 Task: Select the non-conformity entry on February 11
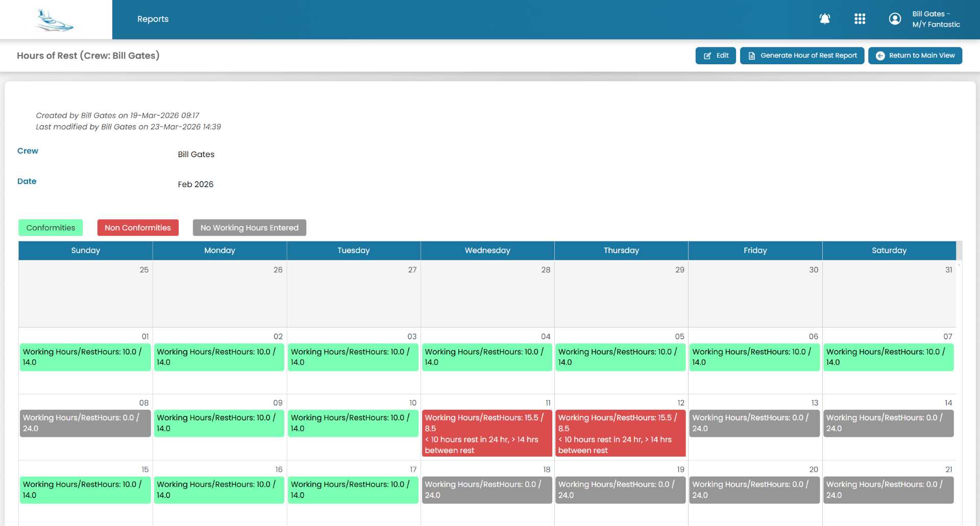click(x=487, y=433)
